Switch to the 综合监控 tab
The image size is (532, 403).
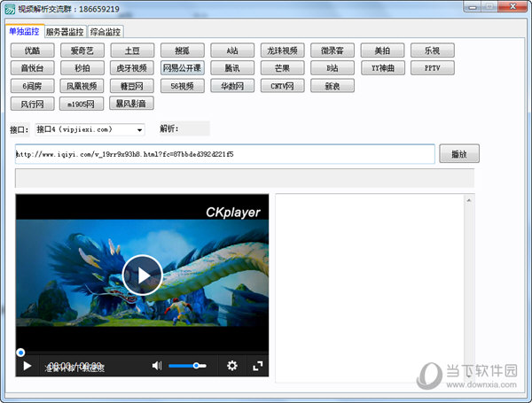click(106, 32)
